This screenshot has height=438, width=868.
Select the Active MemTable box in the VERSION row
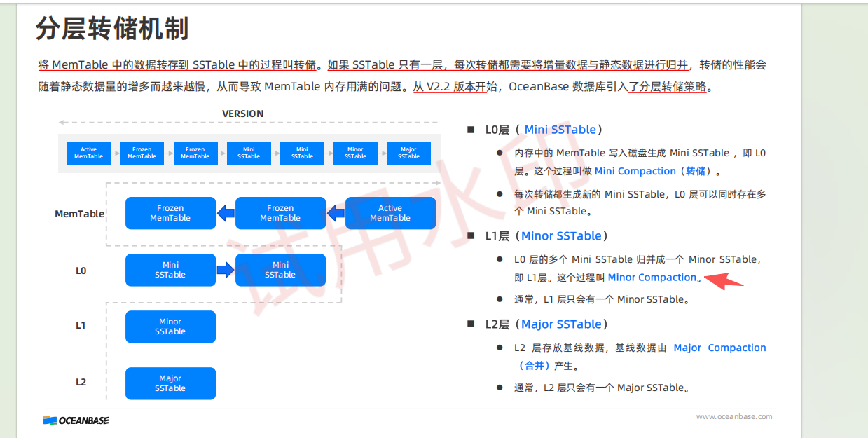coord(88,153)
